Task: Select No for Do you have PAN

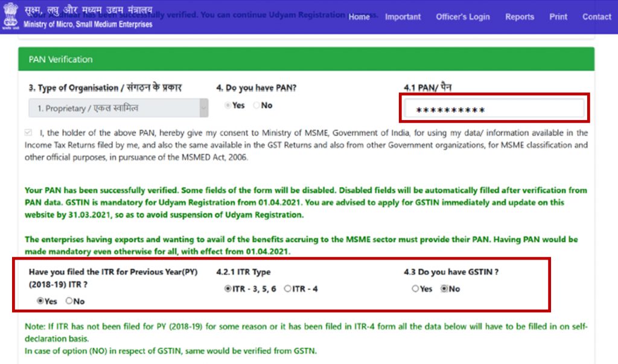Action: (x=256, y=106)
